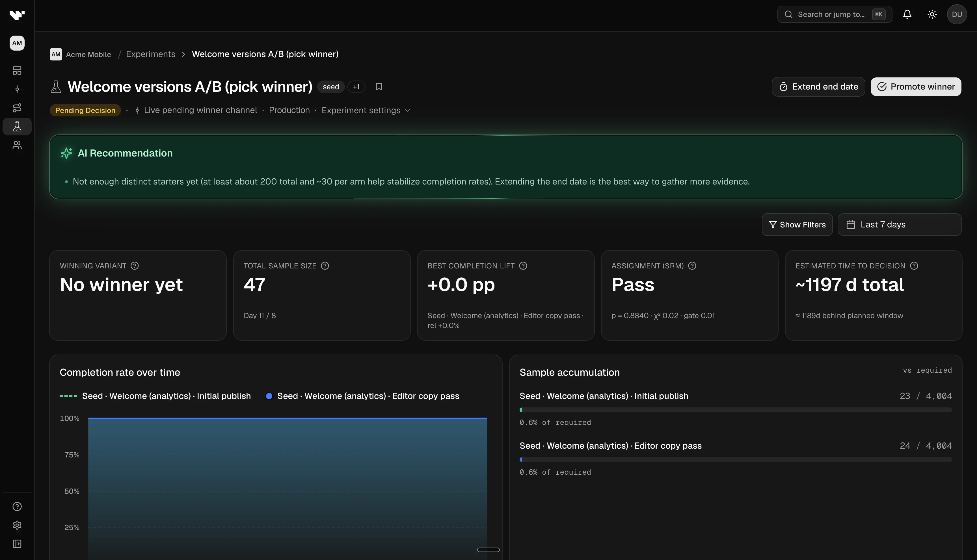Toggle Editor copy pass series in chart legend
Image resolution: width=977 pixels, height=560 pixels.
coord(362,396)
